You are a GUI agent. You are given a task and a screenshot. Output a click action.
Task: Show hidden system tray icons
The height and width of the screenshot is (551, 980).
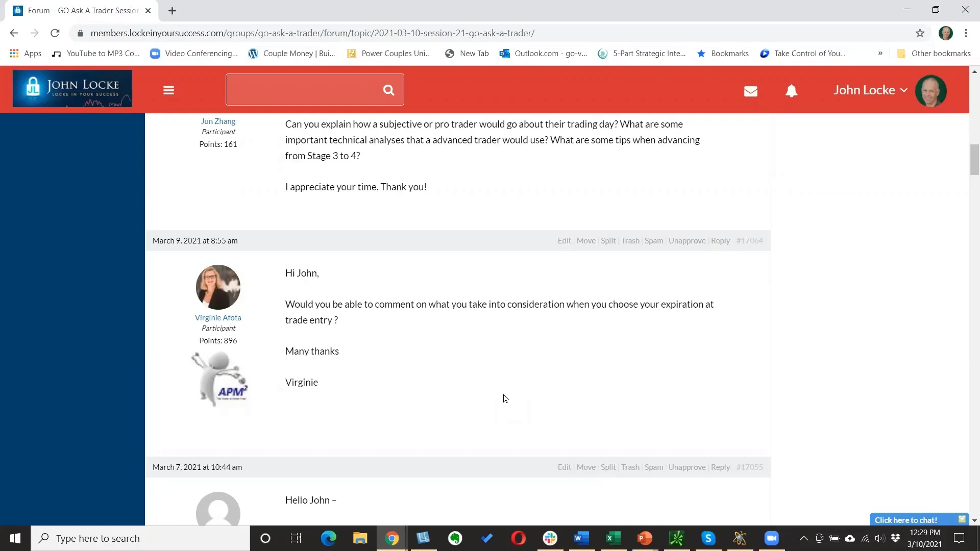(803, 538)
